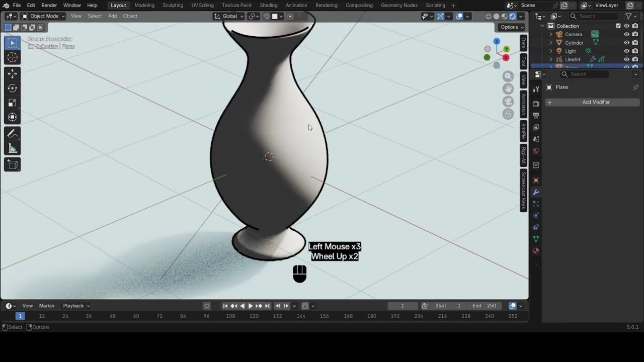Screen dimensions: 644x362
Task: Open the Playback dropdown in timeline
Action: [x=76, y=306]
